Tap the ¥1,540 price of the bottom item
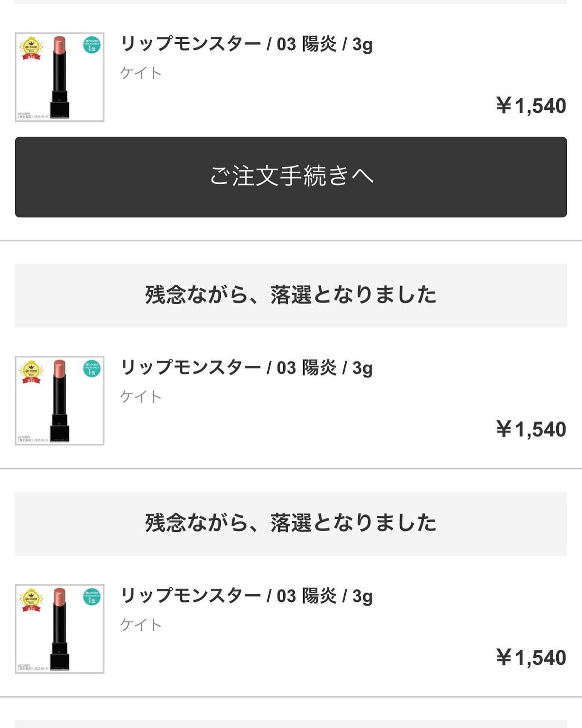582x728 pixels. tap(531, 658)
